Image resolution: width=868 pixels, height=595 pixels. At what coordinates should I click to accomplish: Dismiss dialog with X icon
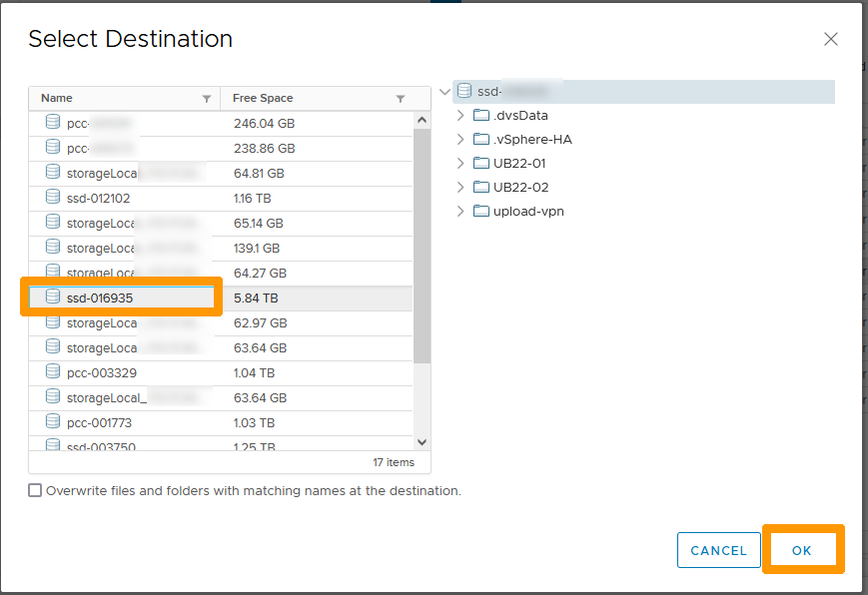pyautogui.click(x=830, y=39)
